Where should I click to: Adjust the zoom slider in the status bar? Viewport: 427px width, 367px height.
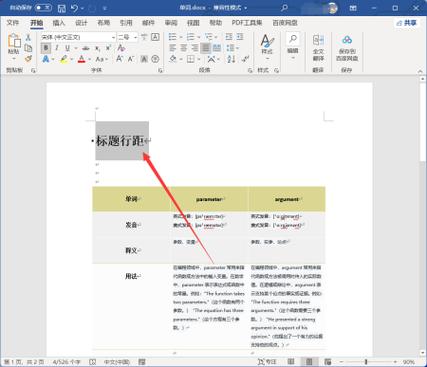pos(366,362)
